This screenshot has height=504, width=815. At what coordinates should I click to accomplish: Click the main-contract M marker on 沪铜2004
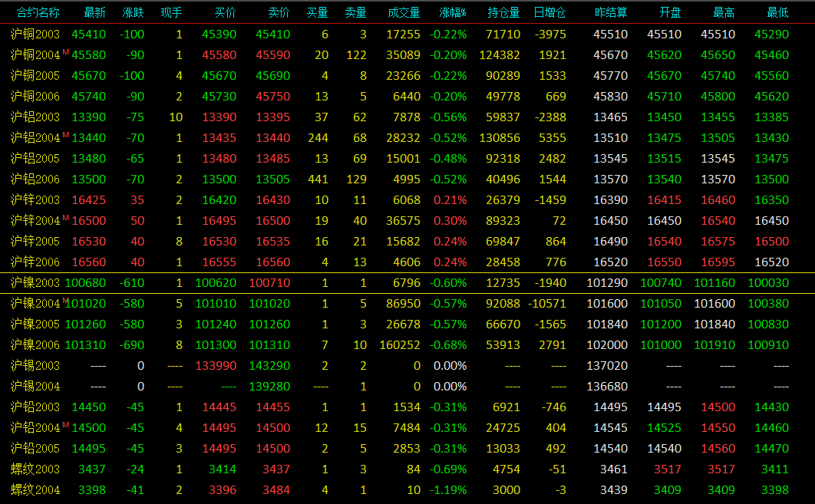click(65, 52)
